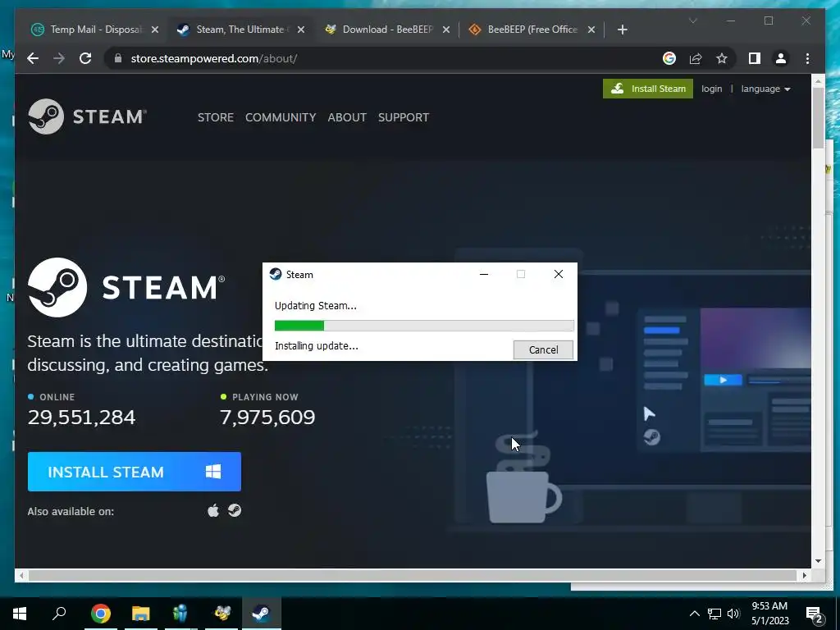
Task: Minimize the Steam updater dialog
Action: [x=484, y=274]
